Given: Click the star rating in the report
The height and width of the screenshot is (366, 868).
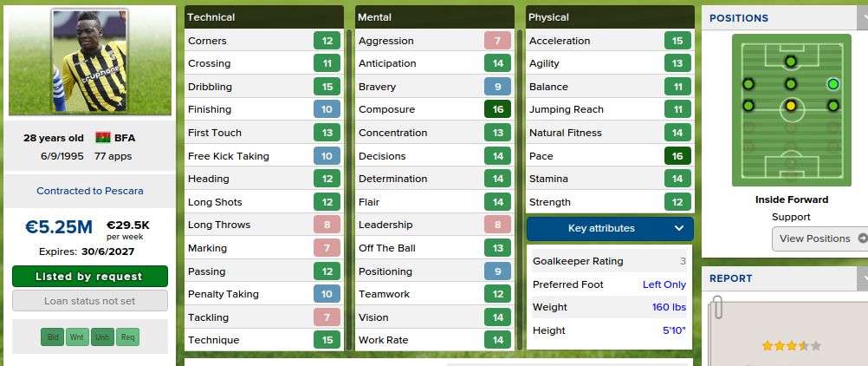Looking at the screenshot, I should point(790,346).
